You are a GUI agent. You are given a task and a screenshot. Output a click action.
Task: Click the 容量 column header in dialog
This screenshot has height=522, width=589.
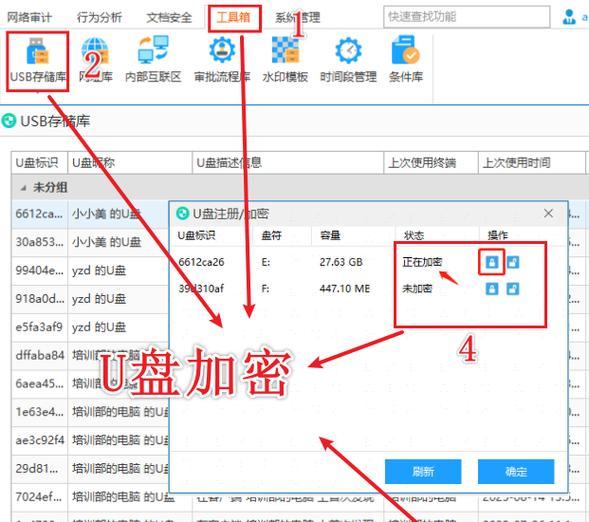(330, 235)
